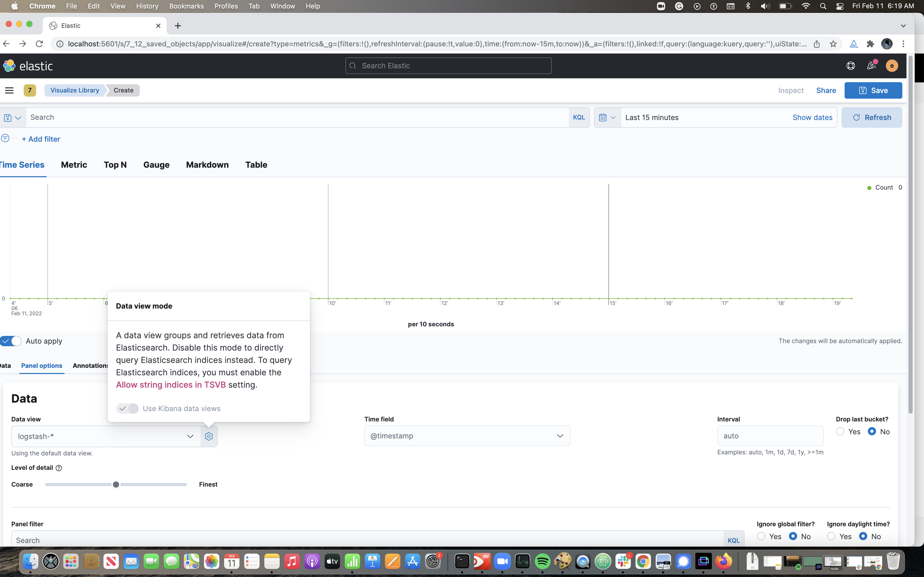This screenshot has height=577, width=924.
Task: Disable Use Kibana data views
Action: click(x=128, y=408)
